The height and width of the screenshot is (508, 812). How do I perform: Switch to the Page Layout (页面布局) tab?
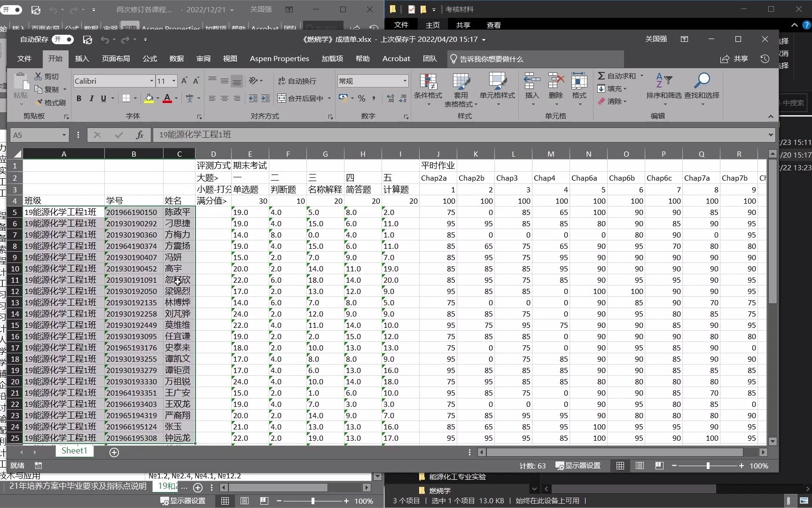[x=116, y=58]
